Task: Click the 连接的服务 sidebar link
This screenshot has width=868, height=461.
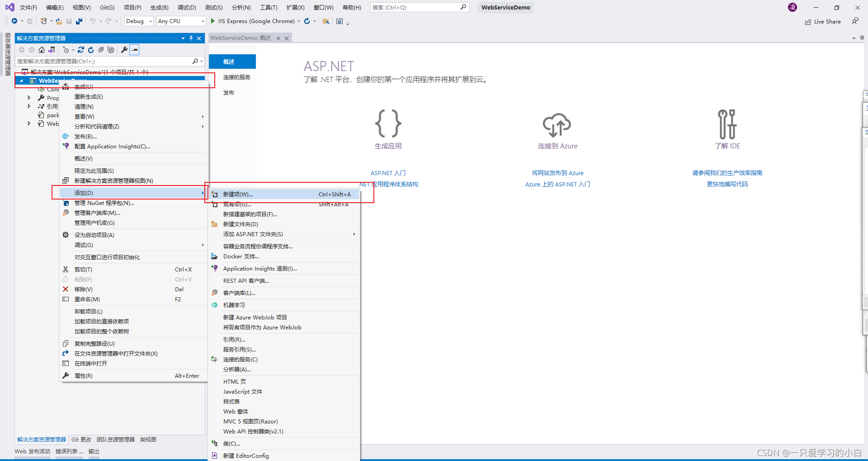Action: pos(236,77)
